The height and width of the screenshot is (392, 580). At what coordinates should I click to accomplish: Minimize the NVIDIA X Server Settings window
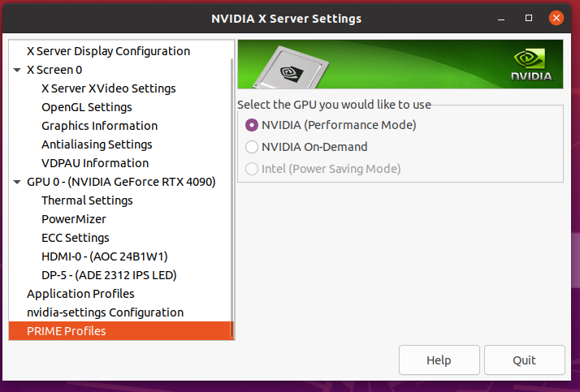point(501,18)
